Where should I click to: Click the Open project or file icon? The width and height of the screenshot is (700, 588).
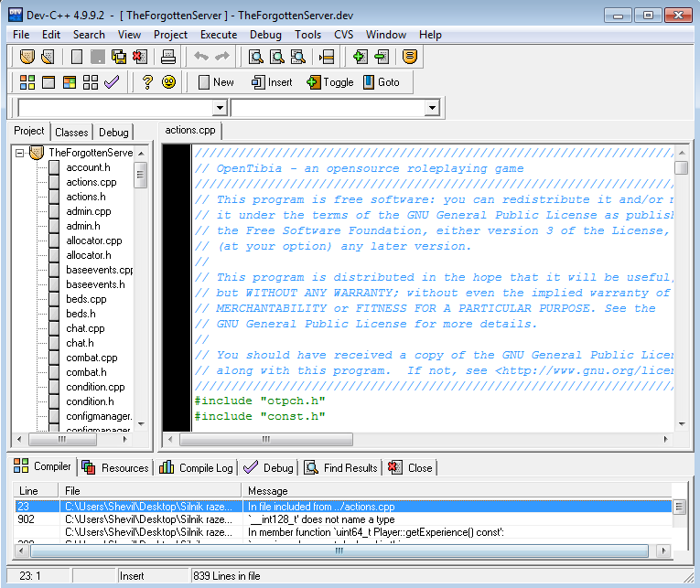(48, 57)
